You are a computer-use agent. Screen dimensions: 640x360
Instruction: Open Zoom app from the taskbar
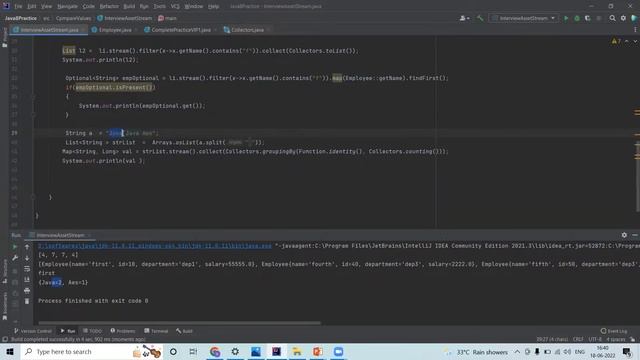[338, 351]
